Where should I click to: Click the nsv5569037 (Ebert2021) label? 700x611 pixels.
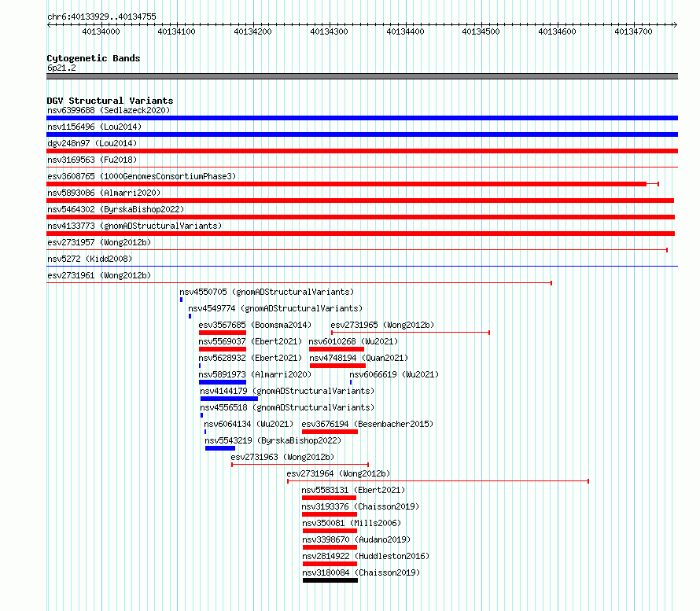(x=250, y=341)
